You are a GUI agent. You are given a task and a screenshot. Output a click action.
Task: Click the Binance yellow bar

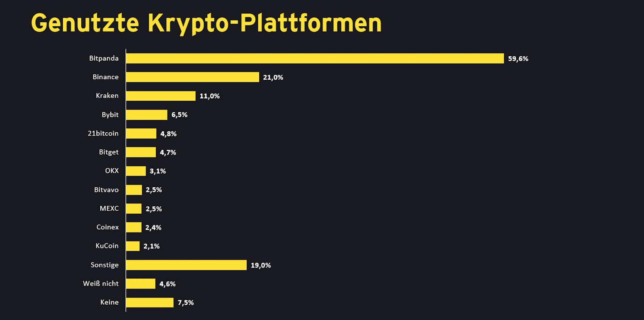(193, 77)
